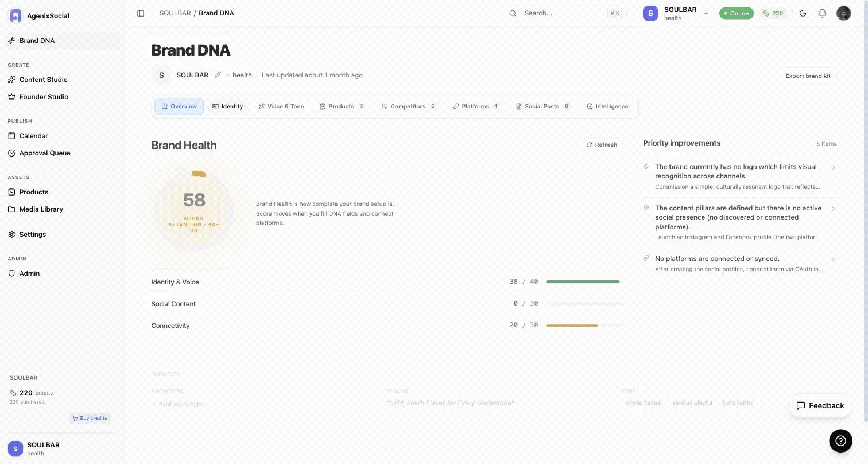Viewport: 868px width, 464px height.
Task: Click the Buy credits button
Action: click(90, 418)
